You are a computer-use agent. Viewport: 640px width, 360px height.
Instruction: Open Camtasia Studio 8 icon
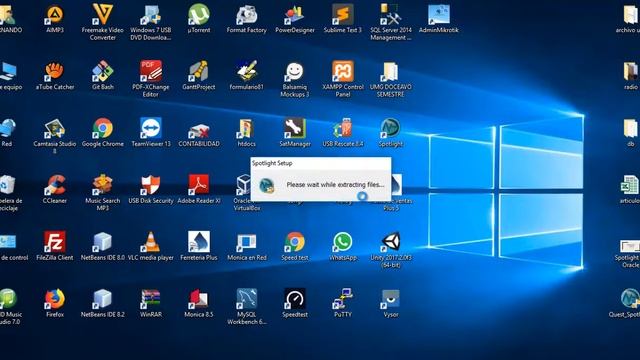[55, 129]
